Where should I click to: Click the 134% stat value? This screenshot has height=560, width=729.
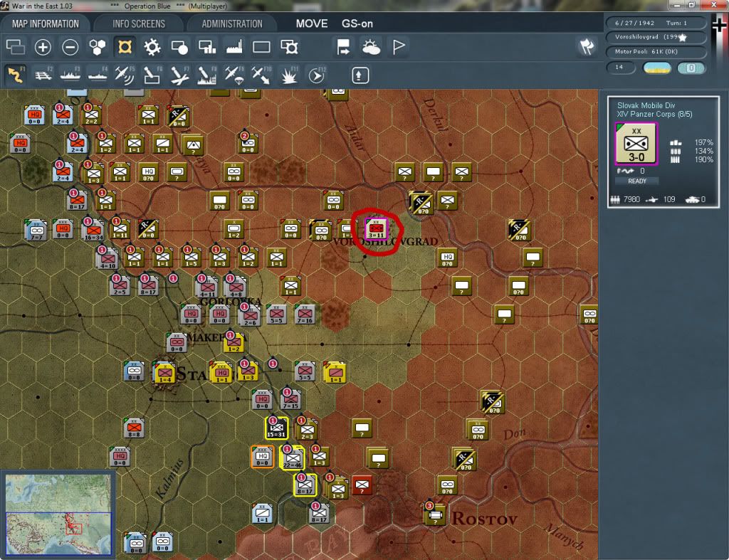[703, 151]
